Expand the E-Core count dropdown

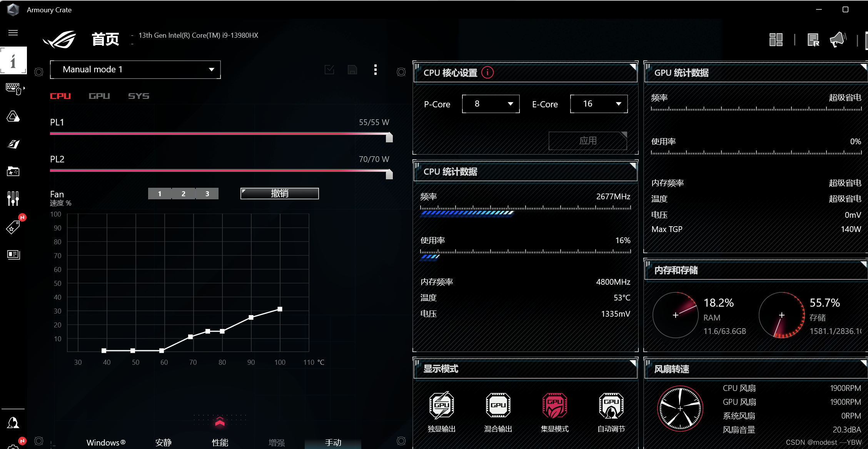point(599,104)
